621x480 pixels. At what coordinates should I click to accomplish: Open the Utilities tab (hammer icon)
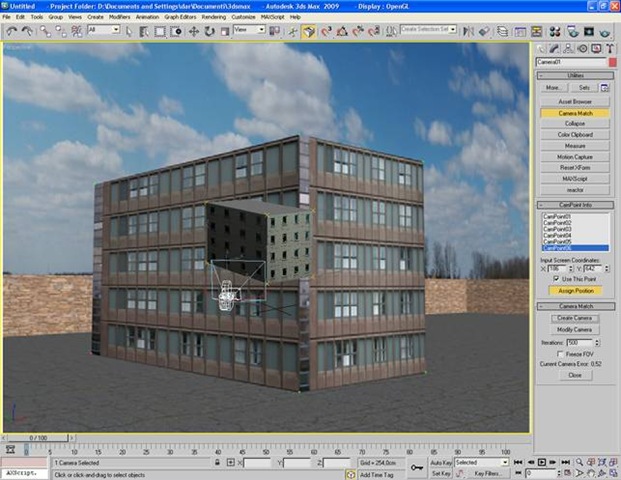pyautogui.click(x=611, y=48)
